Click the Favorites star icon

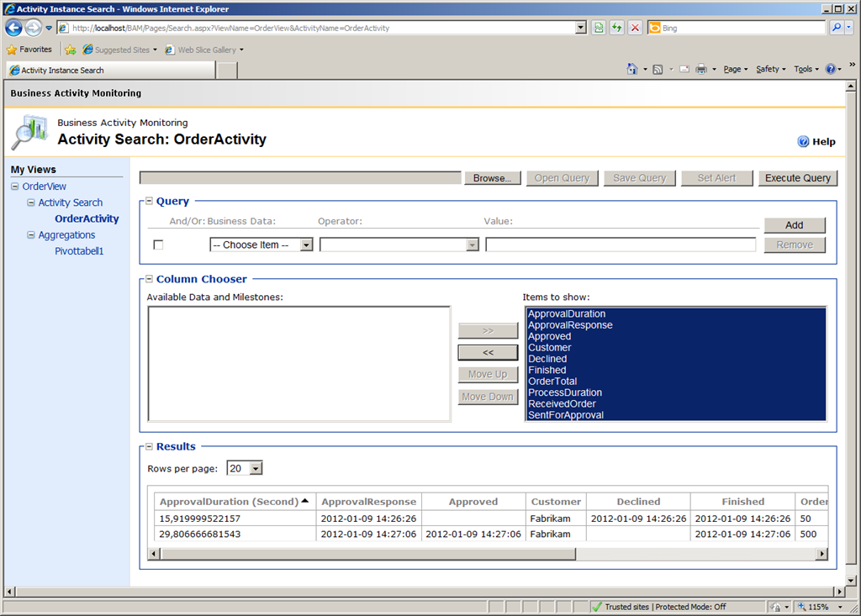(12, 50)
